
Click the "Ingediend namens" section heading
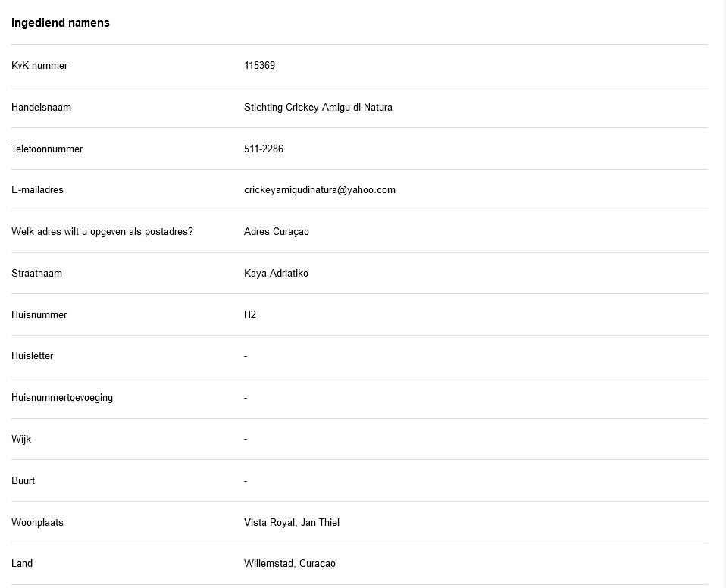61,23
